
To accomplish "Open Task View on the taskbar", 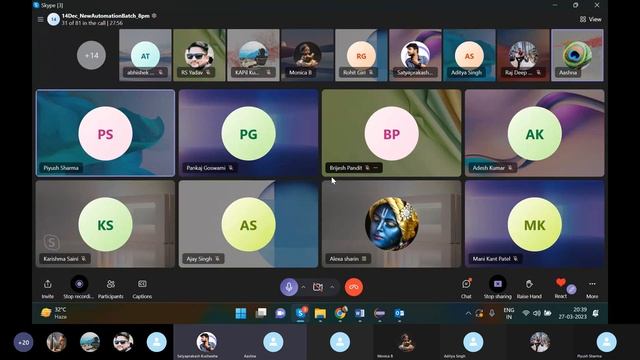I will click(x=260, y=313).
